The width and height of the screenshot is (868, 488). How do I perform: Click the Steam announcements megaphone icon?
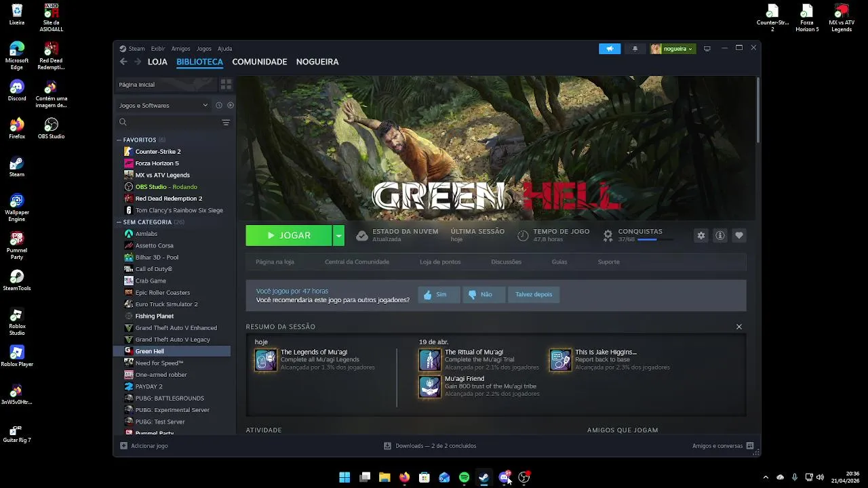pyautogui.click(x=610, y=49)
